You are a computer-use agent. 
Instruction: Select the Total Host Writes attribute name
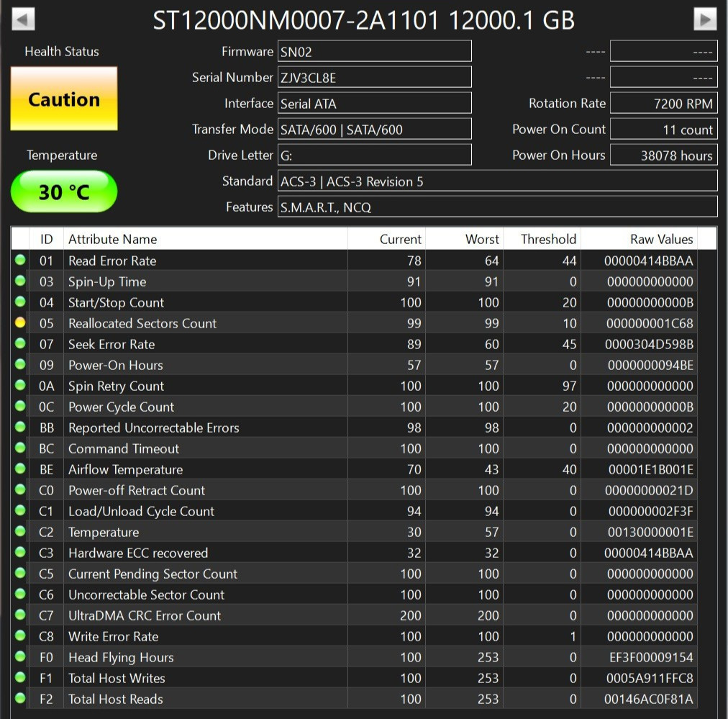[x=117, y=678]
